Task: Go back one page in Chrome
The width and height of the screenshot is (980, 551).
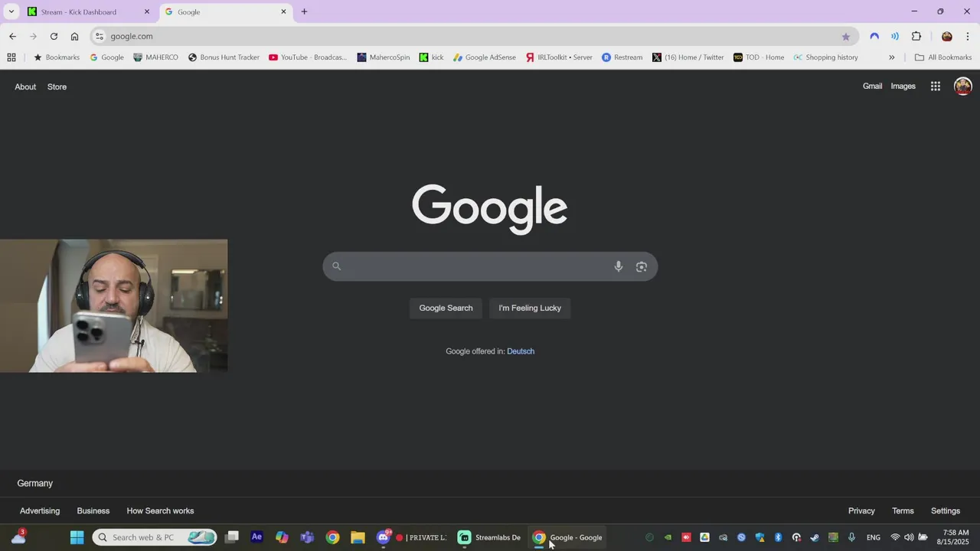Action: tap(12, 36)
